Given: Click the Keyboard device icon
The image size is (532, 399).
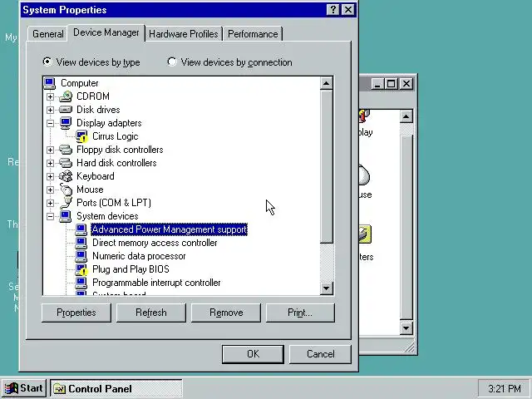Looking at the screenshot, I should (66, 176).
